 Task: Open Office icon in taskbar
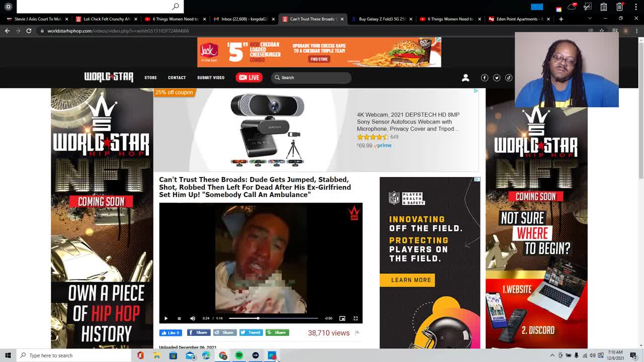(x=140, y=355)
